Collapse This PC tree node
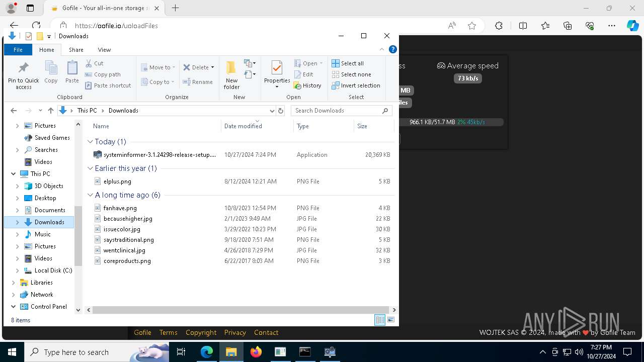 13,174
